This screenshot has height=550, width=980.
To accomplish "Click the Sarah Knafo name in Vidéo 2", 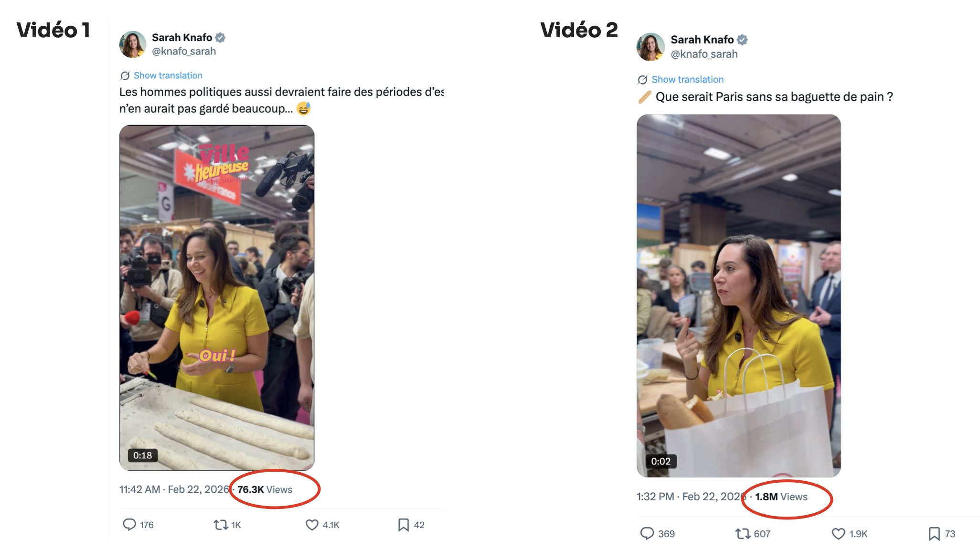I will (702, 40).
